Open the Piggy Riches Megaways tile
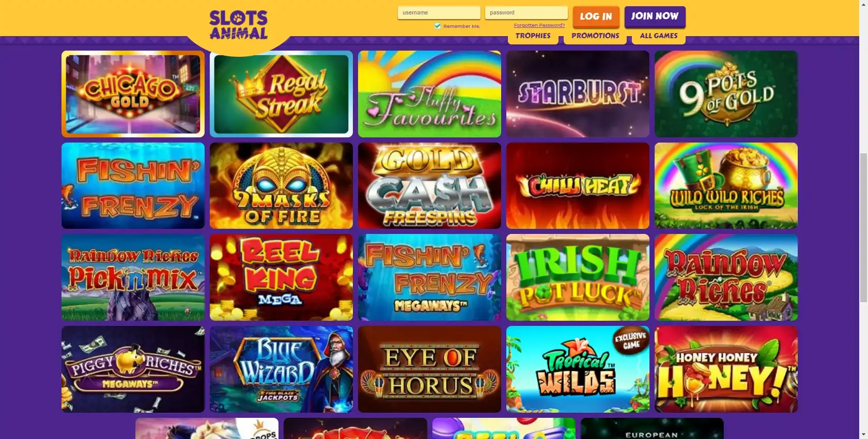The height and width of the screenshot is (439, 868). (x=133, y=369)
